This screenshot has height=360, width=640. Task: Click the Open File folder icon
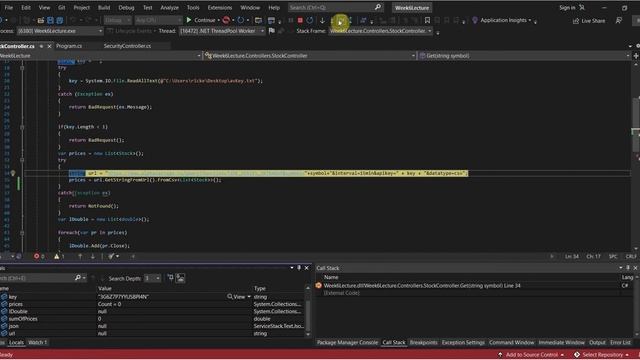(40, 20)
